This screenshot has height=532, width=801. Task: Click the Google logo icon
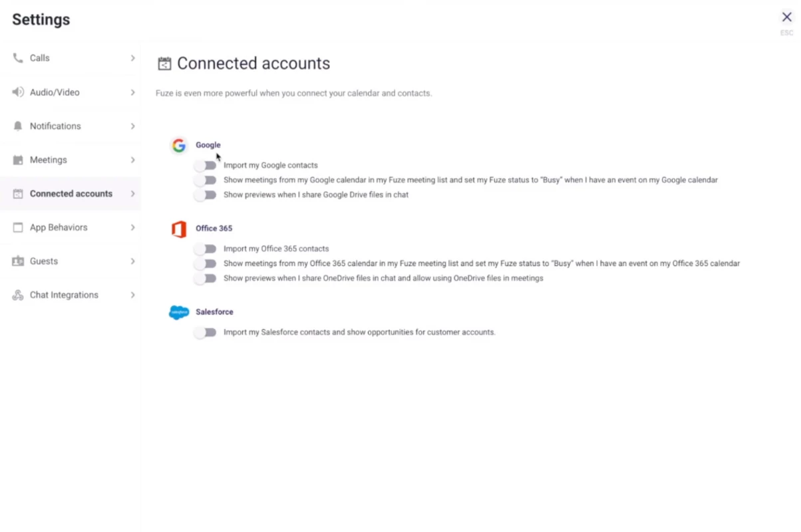tap(178, 146)
